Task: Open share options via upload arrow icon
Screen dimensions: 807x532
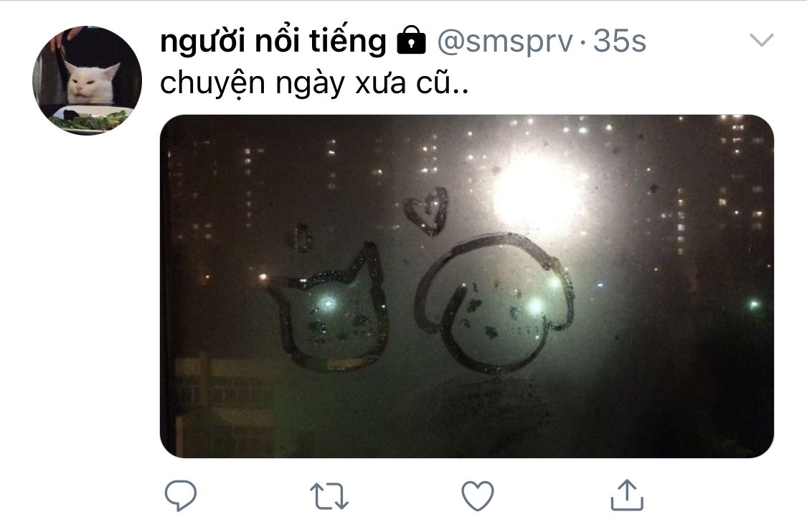Action: point(627,495)
